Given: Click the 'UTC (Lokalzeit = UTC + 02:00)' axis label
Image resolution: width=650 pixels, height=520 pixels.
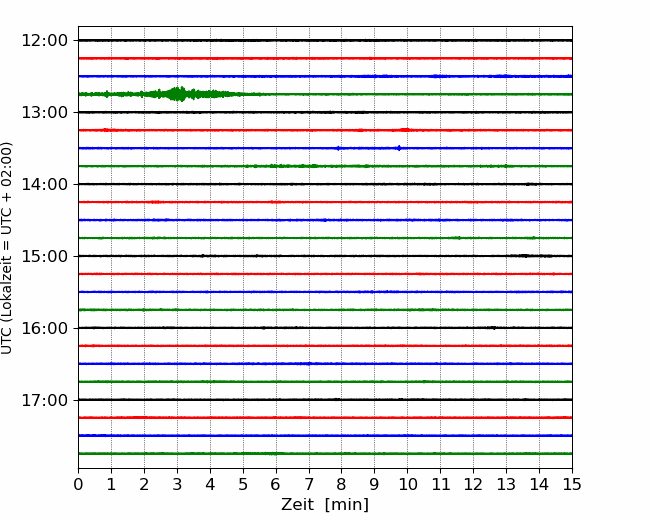Looking at the screenshot, I should (x=7, y=248).
